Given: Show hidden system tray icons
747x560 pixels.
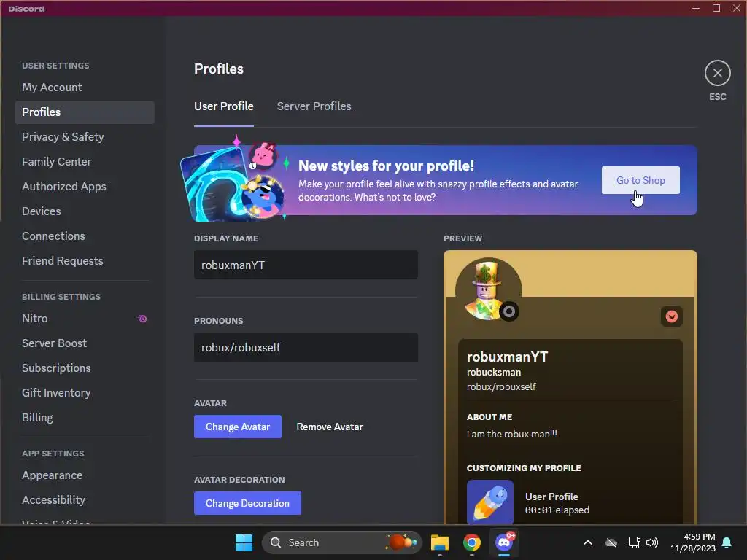Looking at the screenshot, I should coord(588,542).
